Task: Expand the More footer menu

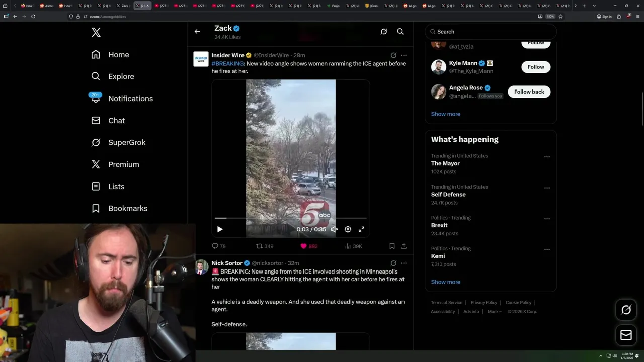Action: [495, 312]
